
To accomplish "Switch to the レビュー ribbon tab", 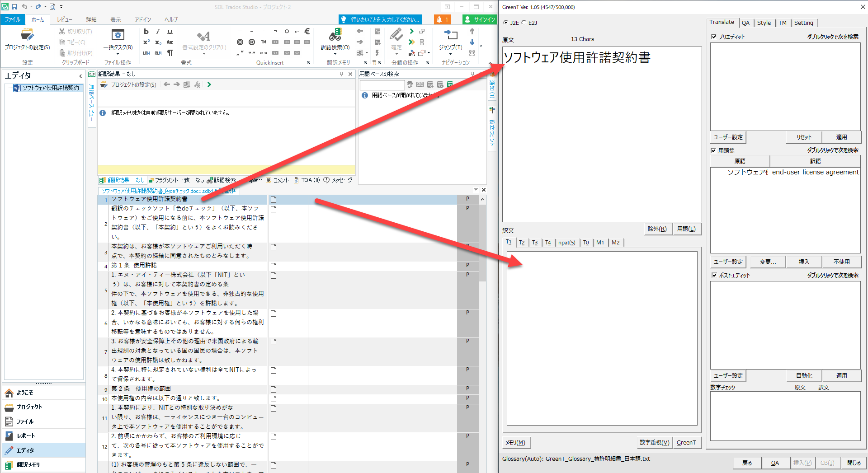I will [64, 19].
